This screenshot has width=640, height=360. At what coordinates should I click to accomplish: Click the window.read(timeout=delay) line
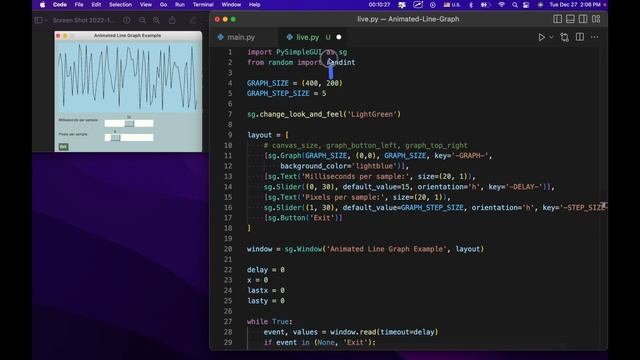(351, 332)
